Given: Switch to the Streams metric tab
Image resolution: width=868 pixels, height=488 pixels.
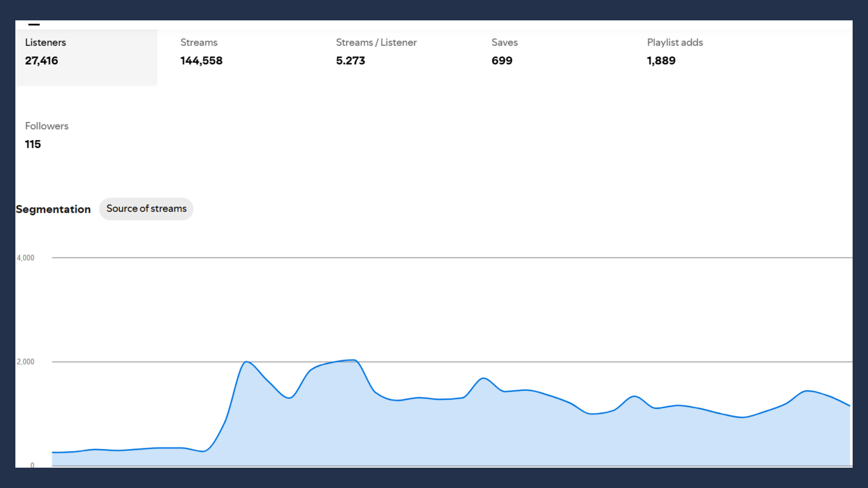Looking at the screenshot, I should 199,42.
